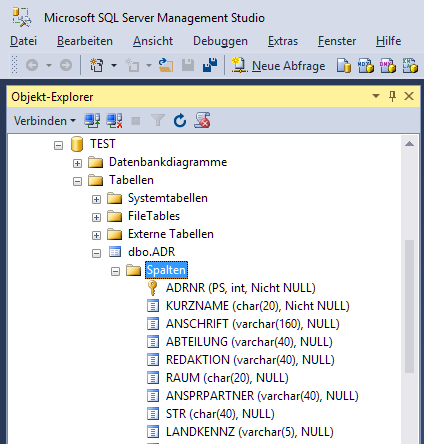Click the navigate forward arrow icon
Viewport: 424px width, 444px height.
point(66,65)
